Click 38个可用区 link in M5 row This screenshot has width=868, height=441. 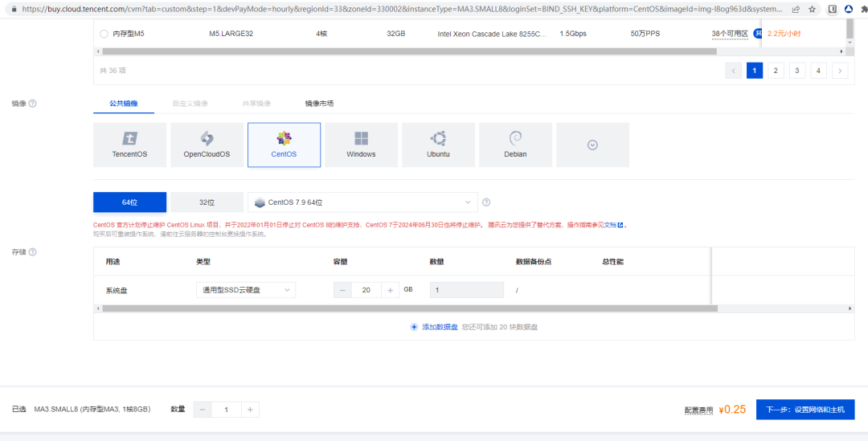click(x=730, y=34)
